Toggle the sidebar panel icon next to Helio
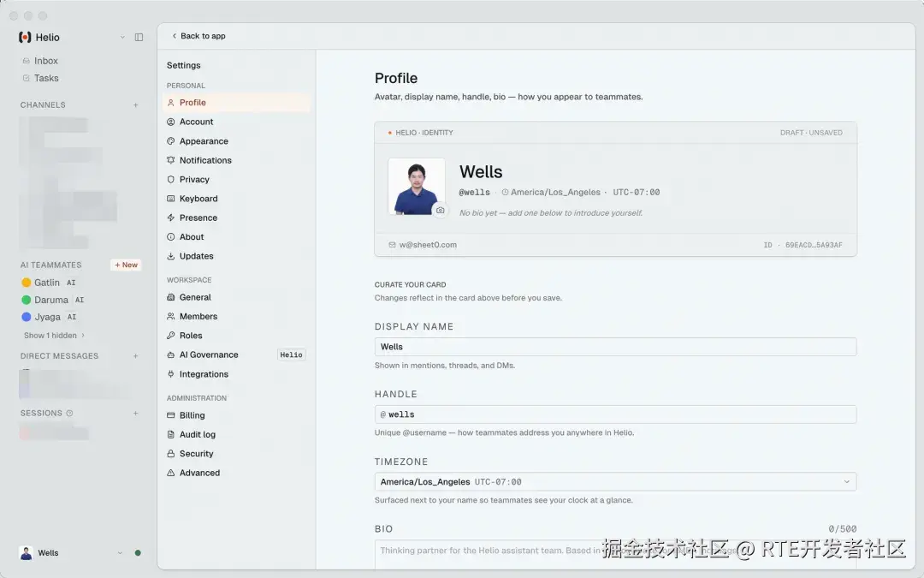Screen dimensions: 924x578 pos(139,37)
